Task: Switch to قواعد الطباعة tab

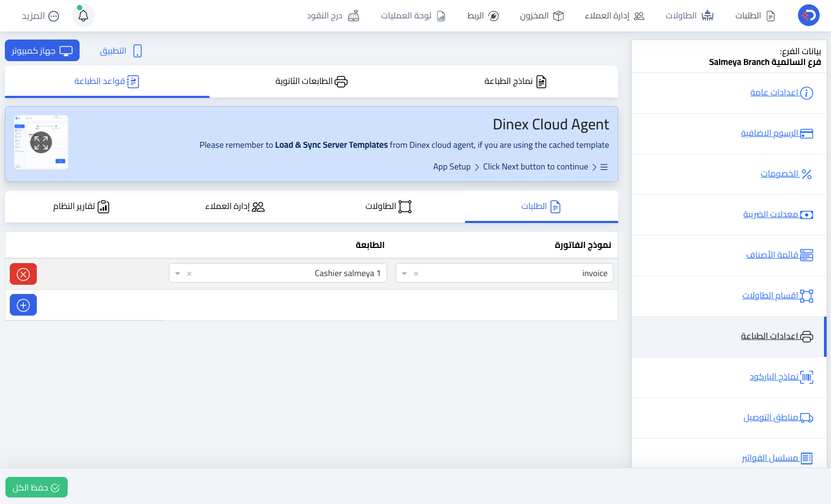Action: click(x=107, y=81)
